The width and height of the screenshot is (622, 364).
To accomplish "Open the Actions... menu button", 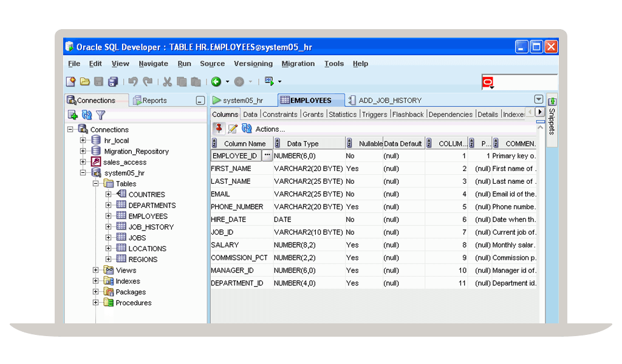I will pyautogui.click(x=270, y=129).
